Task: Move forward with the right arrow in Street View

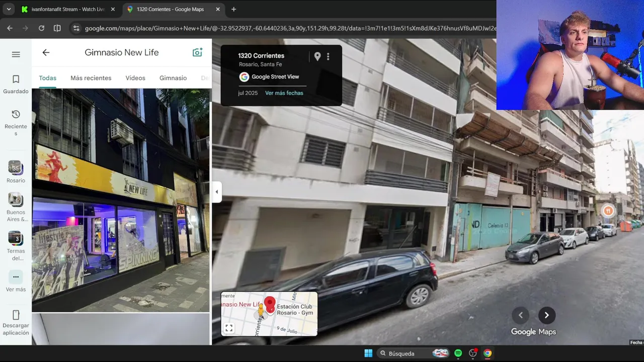Action: pyautogui.click(x=546, y=315)
